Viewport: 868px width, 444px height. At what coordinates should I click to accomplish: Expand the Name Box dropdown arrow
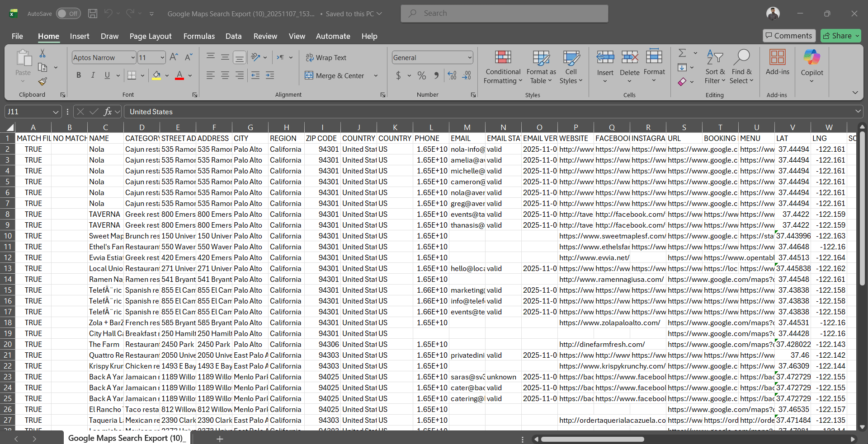pyautogui.click(x=56, y=112)
